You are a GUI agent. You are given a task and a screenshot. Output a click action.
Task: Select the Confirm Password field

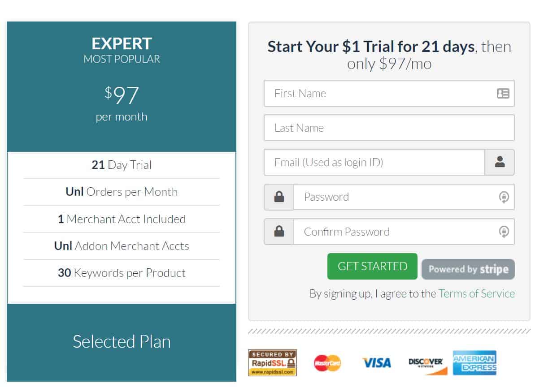395,231
